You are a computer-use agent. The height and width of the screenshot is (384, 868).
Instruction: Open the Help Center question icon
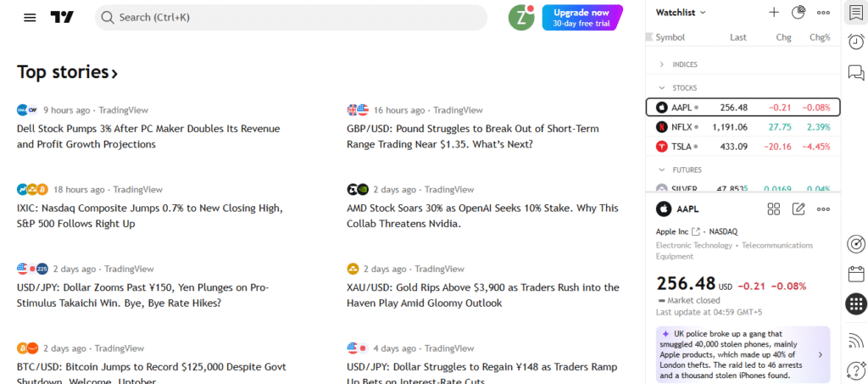tap(856, 369)
